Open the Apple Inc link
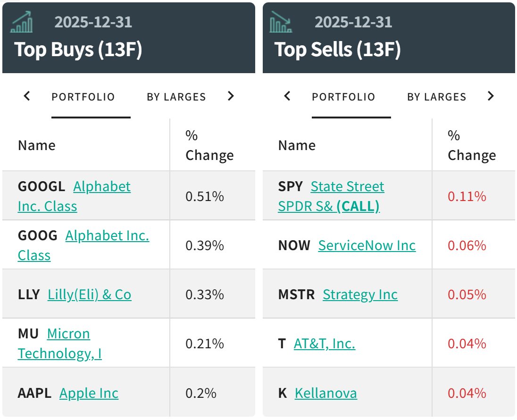Screen dimensions: 517x420 (89, 393)
